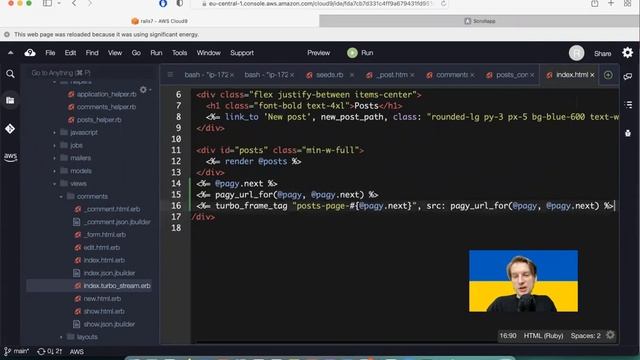Switch to the comments tab
The height and width of the screenshot is (360, 640).
pyautogui.click(x=451, y=75)
